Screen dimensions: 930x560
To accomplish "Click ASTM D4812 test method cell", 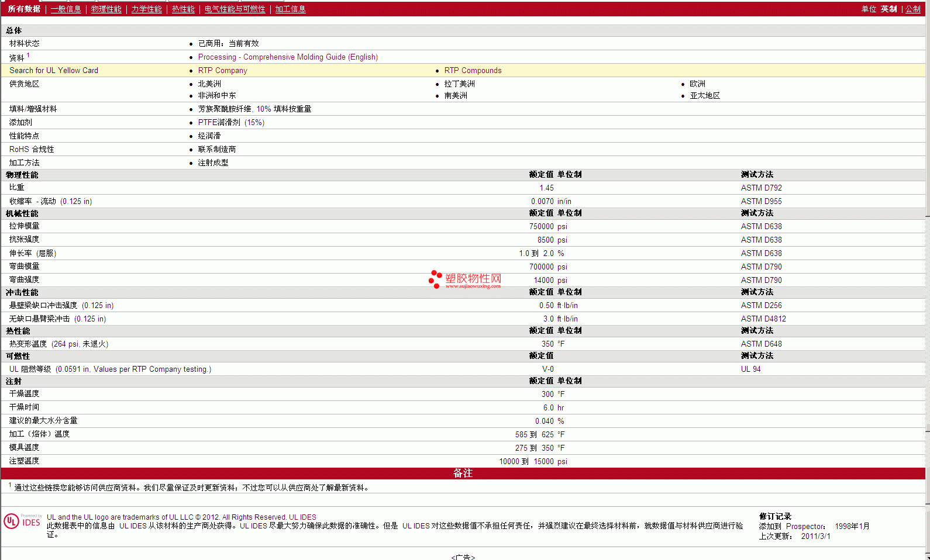I will pyautogui.click(x=763, y=319).
